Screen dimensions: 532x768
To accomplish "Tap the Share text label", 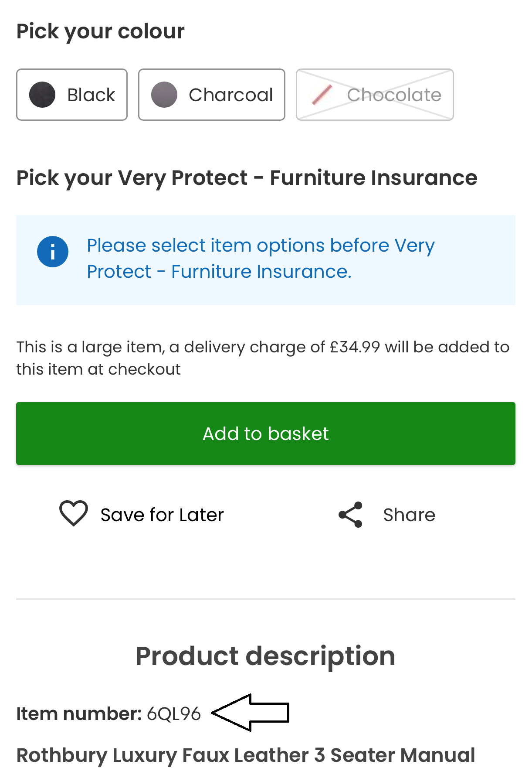I will (409, 515).
